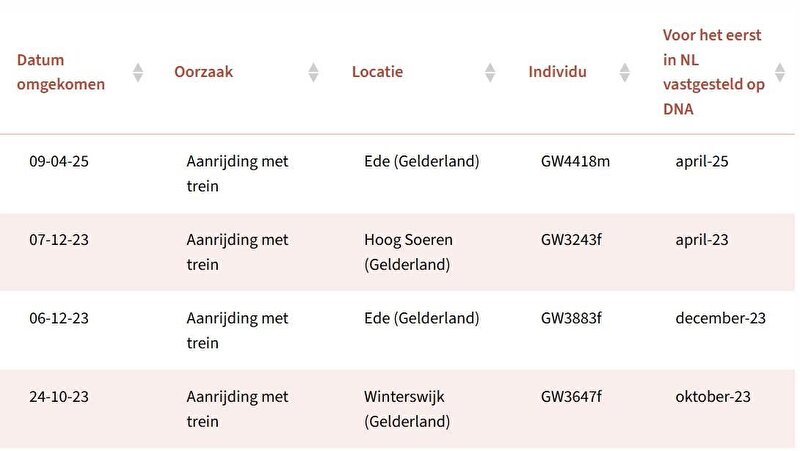
Task: Click the oktober-23 cell
Action: pos(713,396)
